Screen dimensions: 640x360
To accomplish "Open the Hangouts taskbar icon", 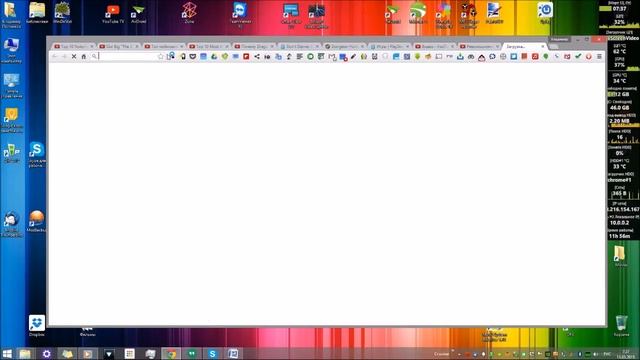I will coord(191,353).
